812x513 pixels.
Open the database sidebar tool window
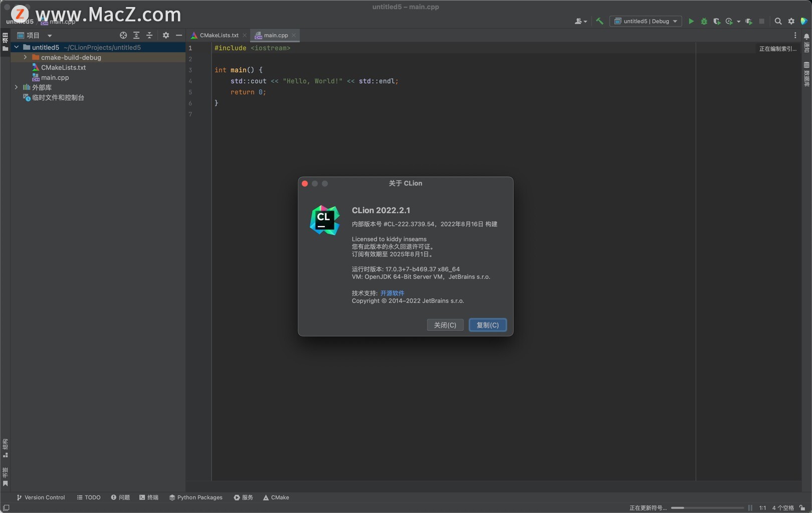[806, 74]
